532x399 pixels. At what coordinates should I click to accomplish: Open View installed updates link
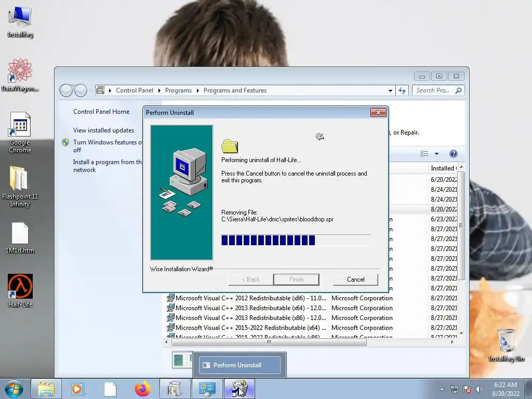pos(103,130)
